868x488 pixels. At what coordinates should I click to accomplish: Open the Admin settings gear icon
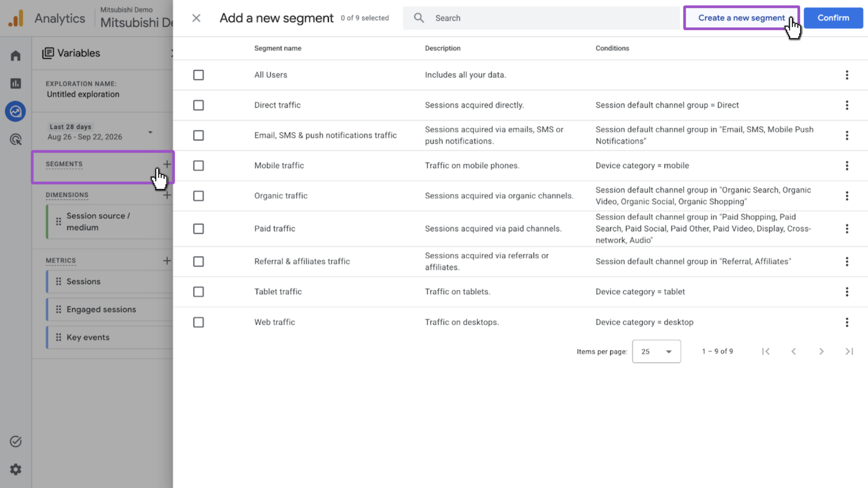coord(16,469)
